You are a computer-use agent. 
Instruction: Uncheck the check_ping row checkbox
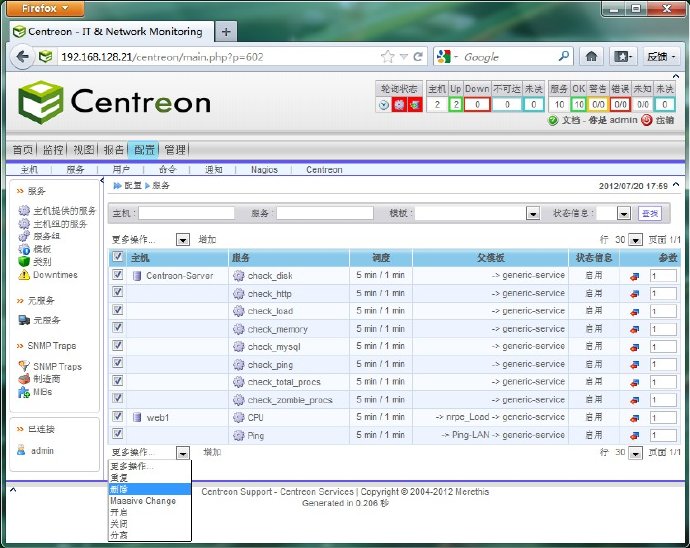pos(117,363)
